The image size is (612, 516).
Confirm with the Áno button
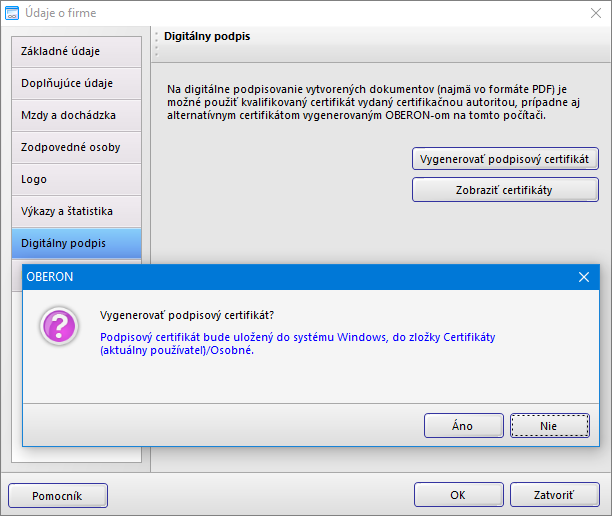tap(464, 425)
